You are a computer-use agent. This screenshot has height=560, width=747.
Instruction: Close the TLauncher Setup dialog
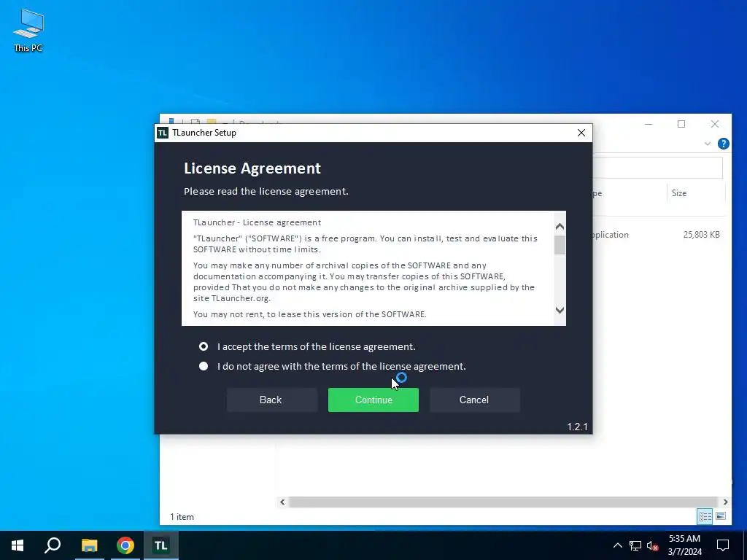click(581, 133)
